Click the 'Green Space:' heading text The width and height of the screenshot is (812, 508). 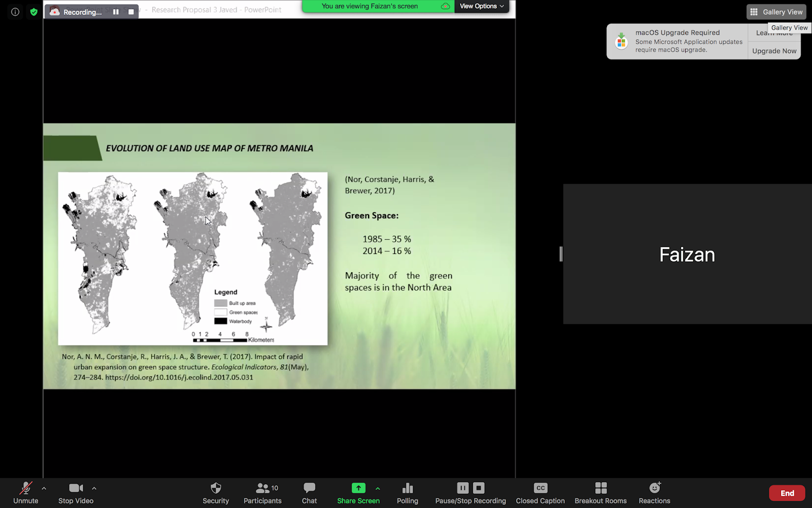click(371, 215)
